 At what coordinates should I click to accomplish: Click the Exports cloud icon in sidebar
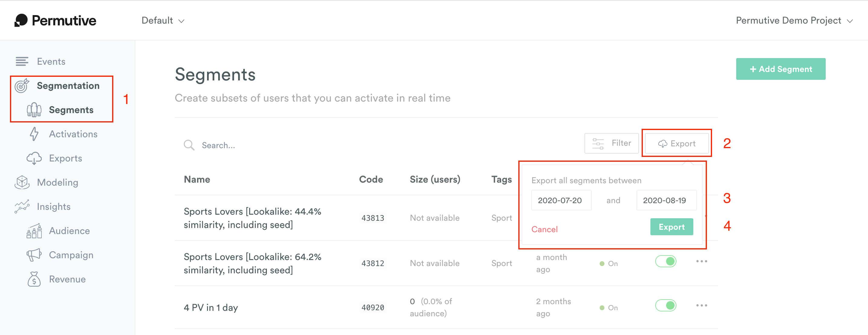(34, 158)
